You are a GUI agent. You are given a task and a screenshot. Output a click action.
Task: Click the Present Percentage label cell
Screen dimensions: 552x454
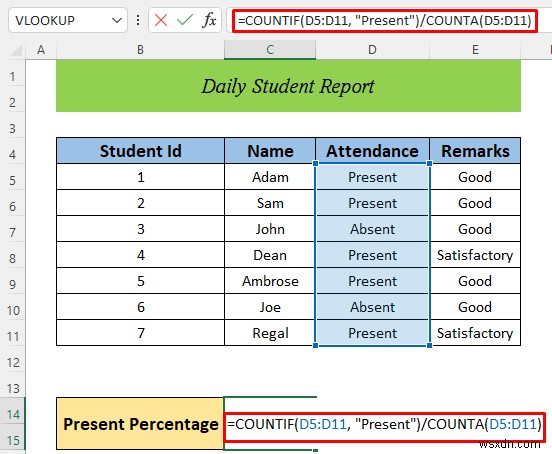140,424
